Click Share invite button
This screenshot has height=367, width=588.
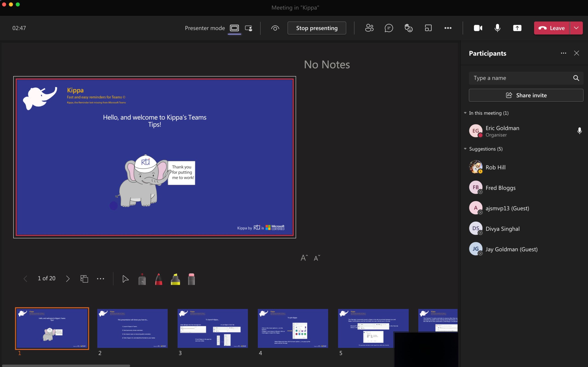click(526, 95)
